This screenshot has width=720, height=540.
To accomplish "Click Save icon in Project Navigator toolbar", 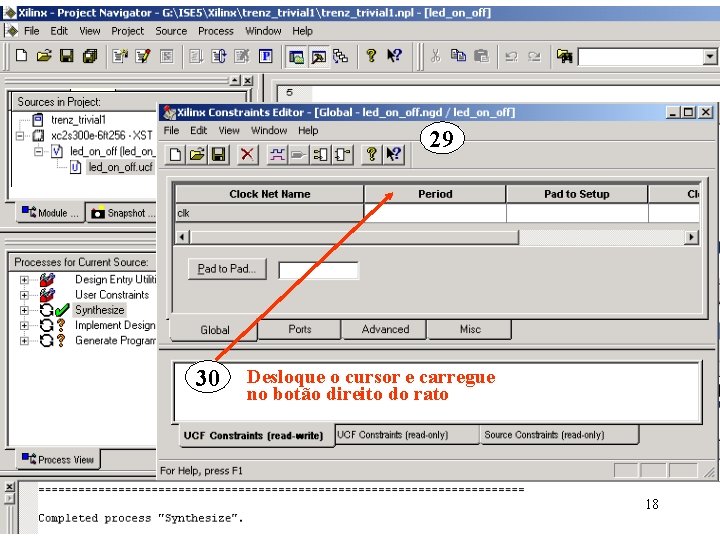I will coord(67,56).
